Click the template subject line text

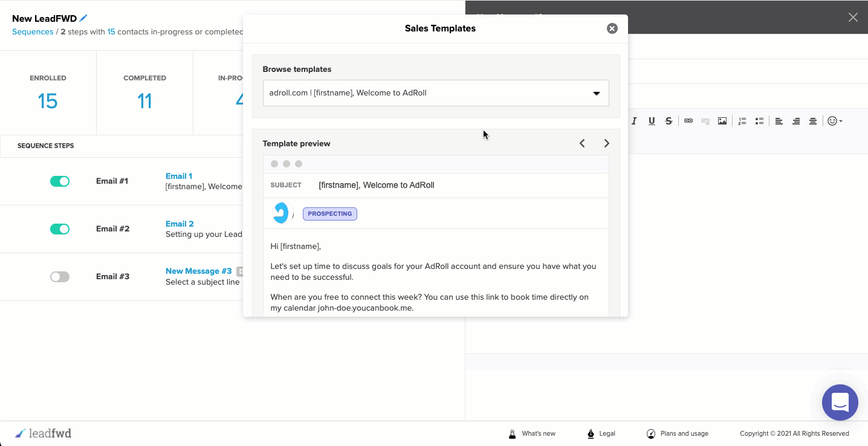point(377,185)
